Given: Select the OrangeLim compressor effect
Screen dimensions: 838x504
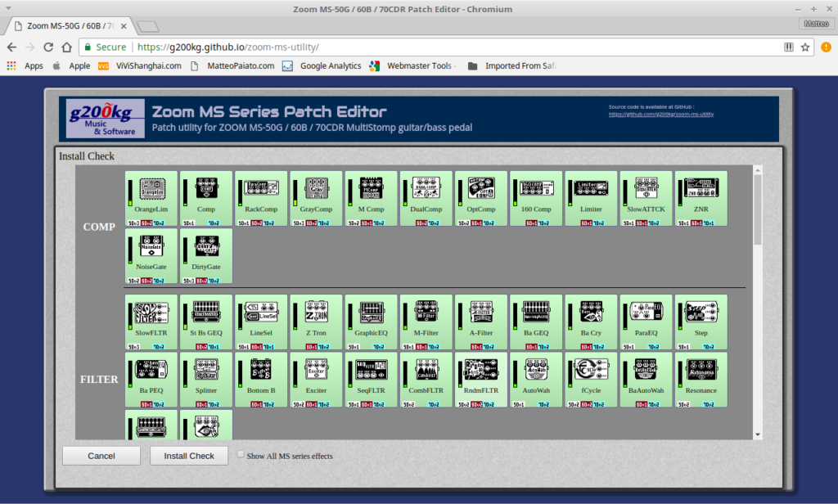Looking at the screenshot, I should [151, 198].
